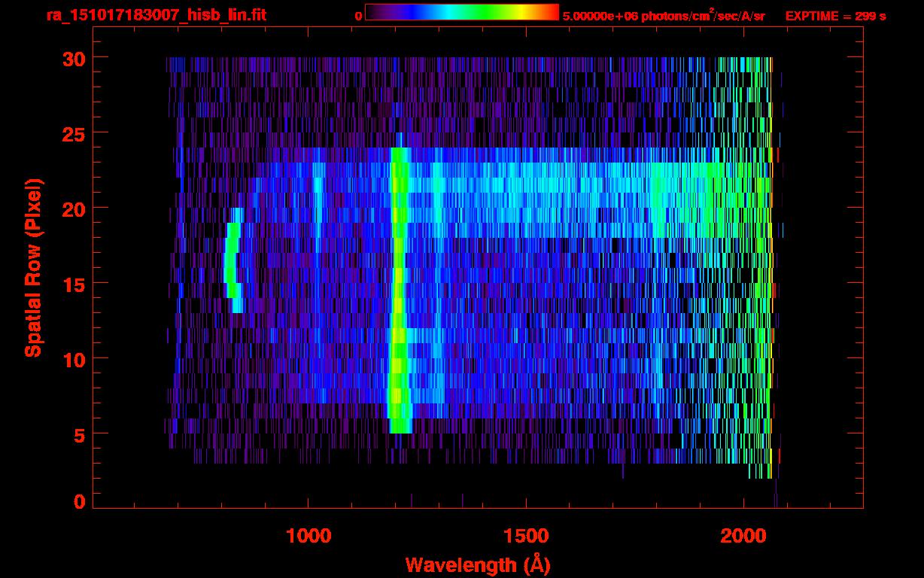The image size is (924, 578).
Task: Click the 2000 wavelength tick label
Action: [x=744, y=536]
